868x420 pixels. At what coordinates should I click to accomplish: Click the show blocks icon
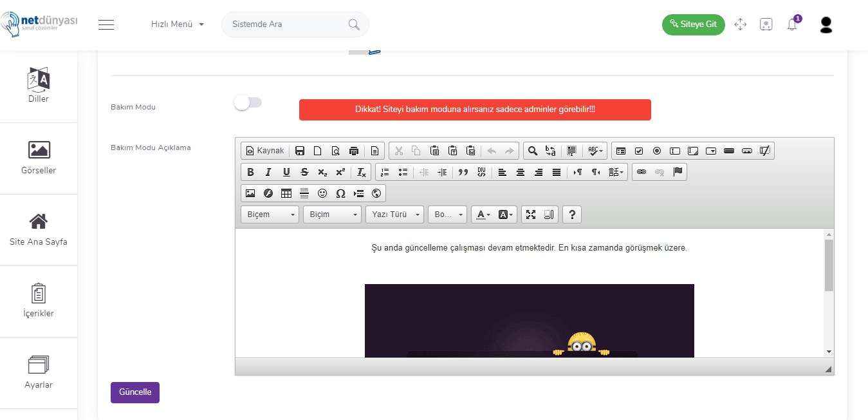tap(548, 215)
